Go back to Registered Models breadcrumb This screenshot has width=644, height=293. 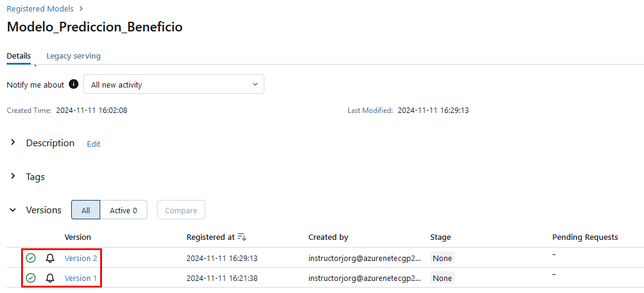click(40, 8)
